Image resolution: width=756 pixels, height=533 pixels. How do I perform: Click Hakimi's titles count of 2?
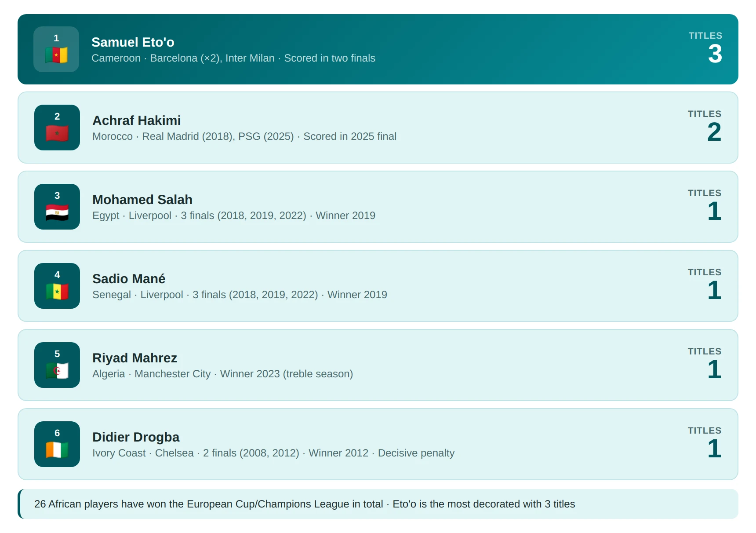pyautogui.click(x=714, y=132)
